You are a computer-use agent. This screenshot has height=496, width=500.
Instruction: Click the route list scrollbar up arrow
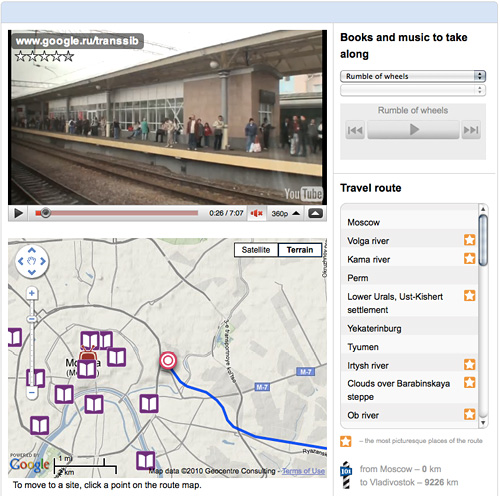pyautogui.click(x=483, y=209)
